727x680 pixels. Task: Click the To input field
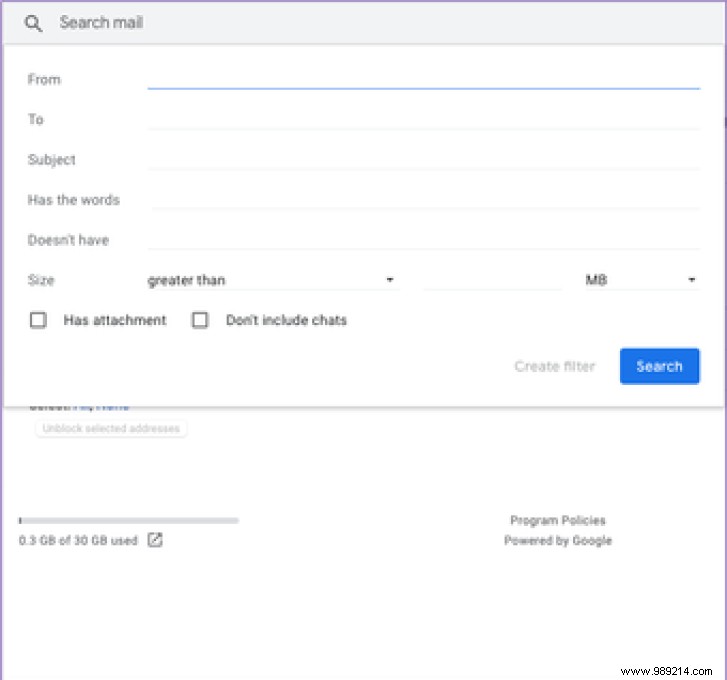423,120
